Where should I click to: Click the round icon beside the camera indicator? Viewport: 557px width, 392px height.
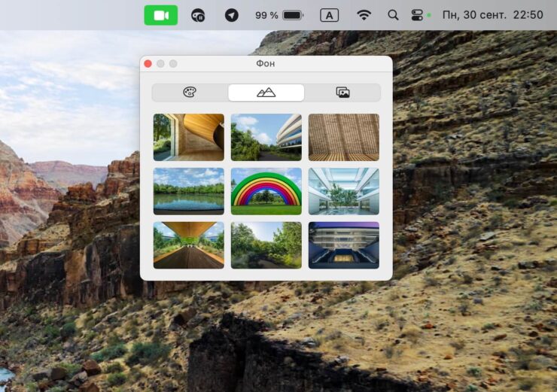pos(198,15)
